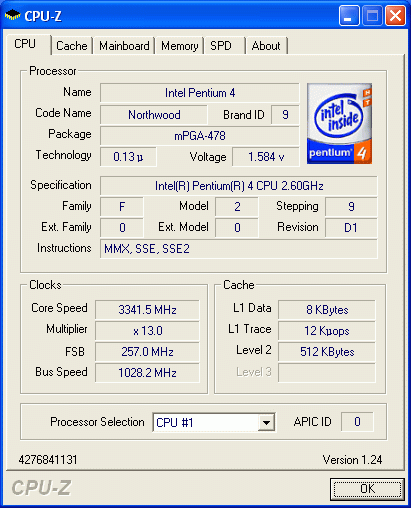This screenshot has height=508, width=411.
Task: Click the APIC ID value box
Action: click(x=357, y=422)
